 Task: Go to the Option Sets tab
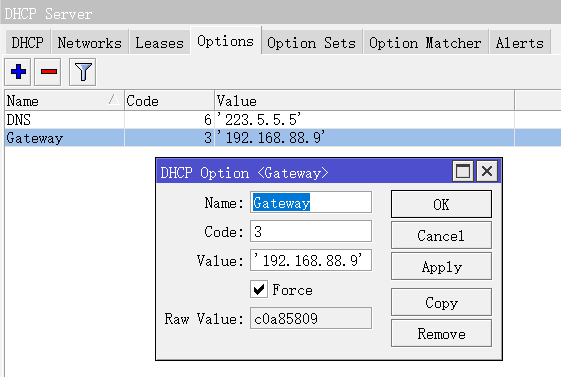(312, 43)
